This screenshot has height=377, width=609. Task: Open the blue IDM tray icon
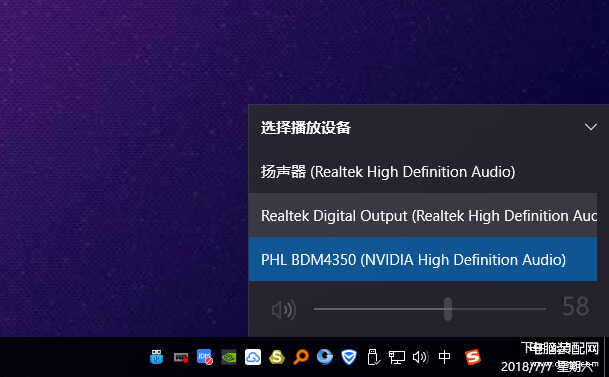pyautogui.click(x=204, y=356)
